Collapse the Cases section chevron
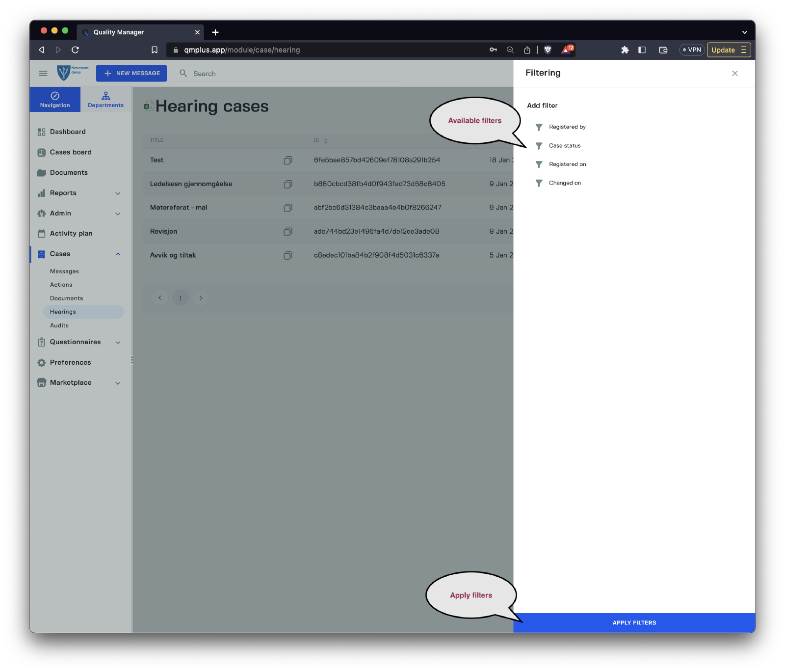The height and width of the screenshot is (672, 785). [x=118, y=254]
